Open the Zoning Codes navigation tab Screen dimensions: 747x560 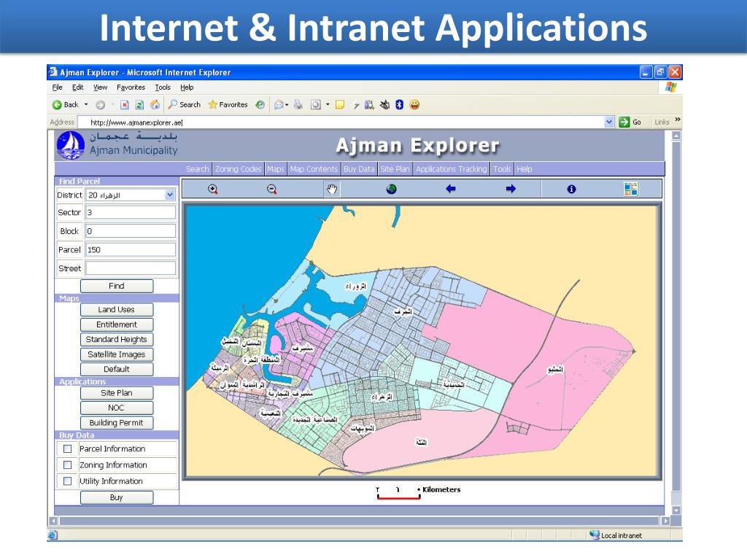[x=239, y=169]
